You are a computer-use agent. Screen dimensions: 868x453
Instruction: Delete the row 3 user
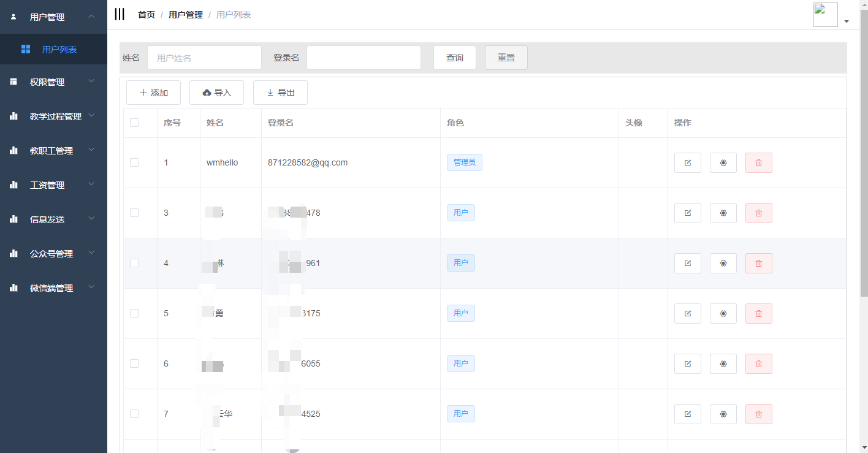pyautogui.click(x=759, y=213)
